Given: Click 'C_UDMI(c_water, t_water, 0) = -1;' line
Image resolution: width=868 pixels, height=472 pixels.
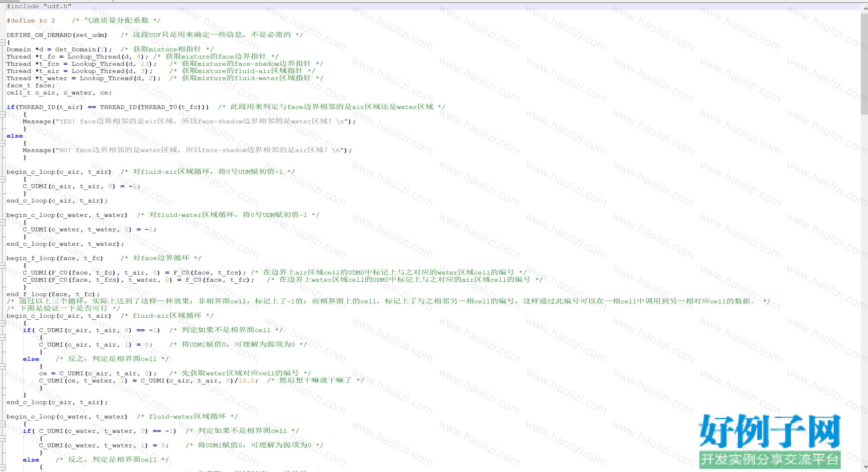Looking at the screenshot, I should [x=89, y=229].
